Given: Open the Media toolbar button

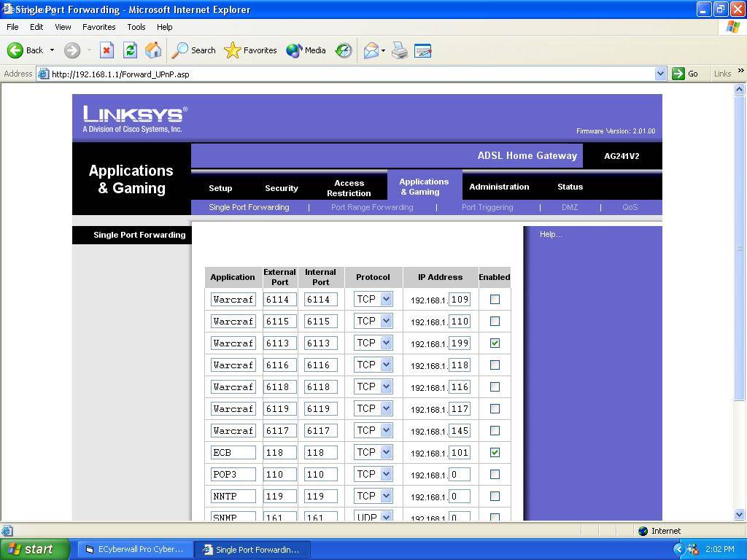Looking at the screenshot, I should (306, 50).
